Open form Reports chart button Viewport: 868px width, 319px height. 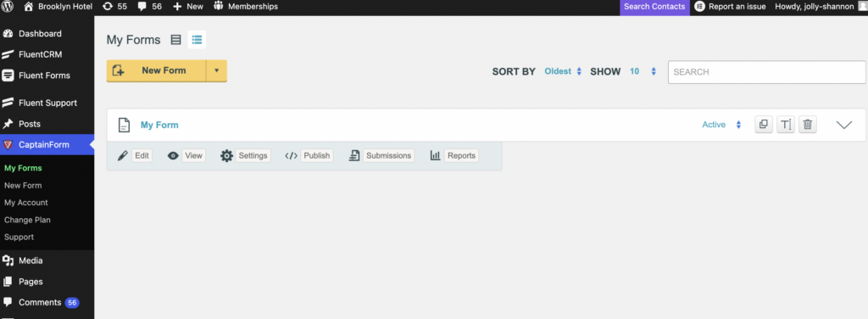(x=454, y=155)
